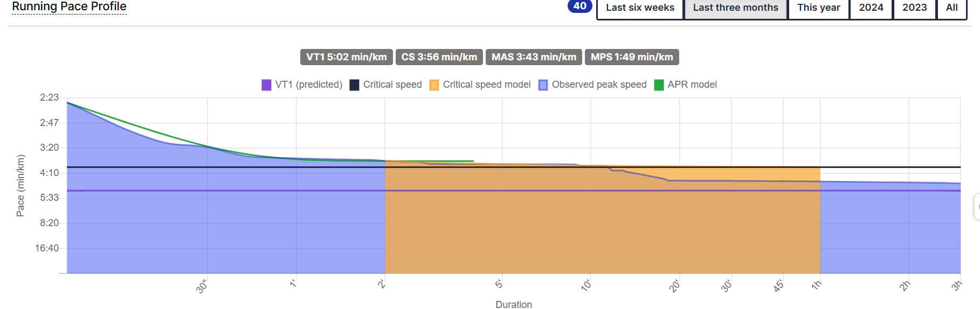This screenshot has height=309, width=980.
Task: Click the MPS 1:49 min/km badge
Action: pyautogui.click(x=632, y=57)
